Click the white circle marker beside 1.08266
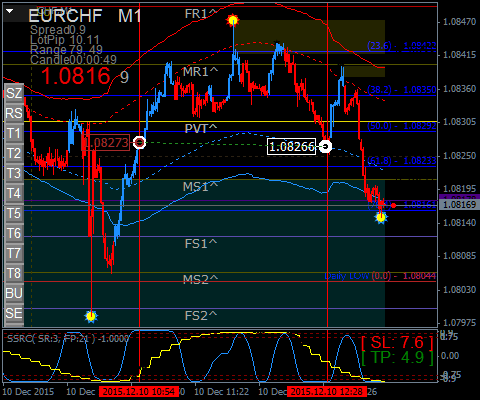Image resolution: width=480 pixels, height=400 pixels. [x=325, y=146]
